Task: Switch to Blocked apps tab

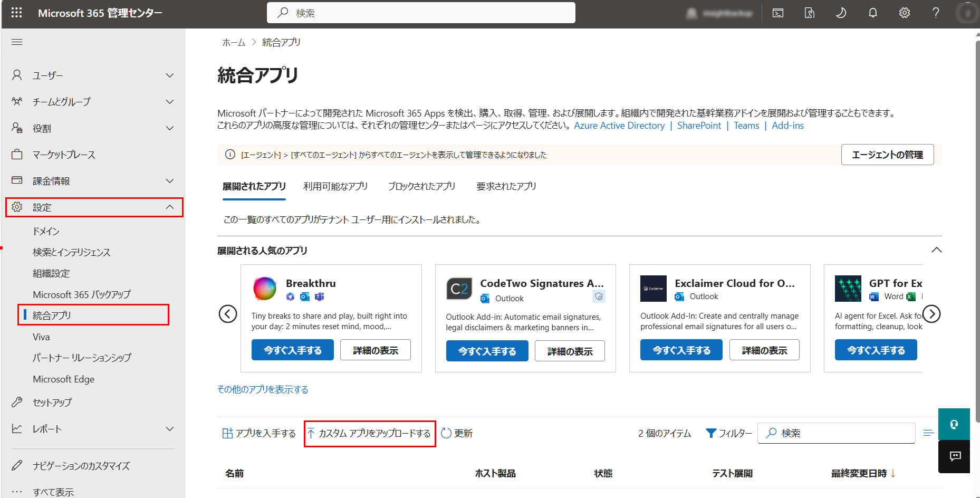Action: coord(421,186)
